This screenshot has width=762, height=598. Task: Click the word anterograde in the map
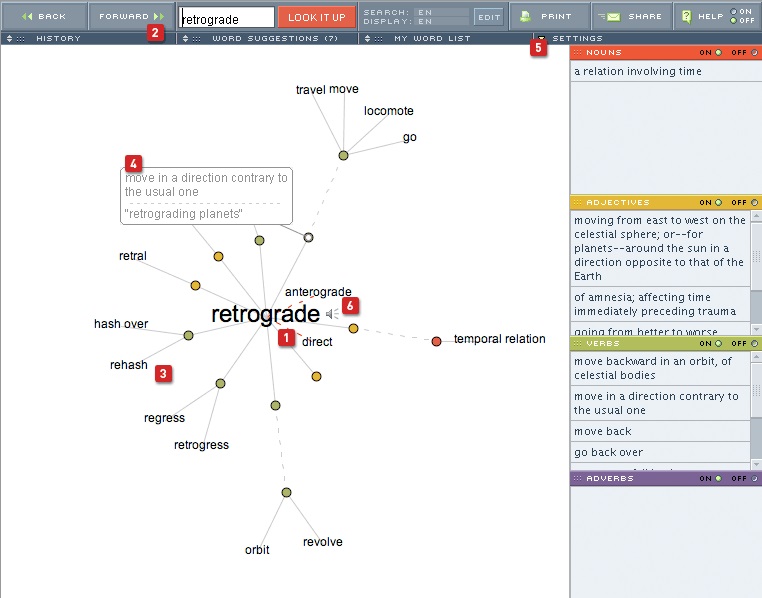[x=318, y=292]
